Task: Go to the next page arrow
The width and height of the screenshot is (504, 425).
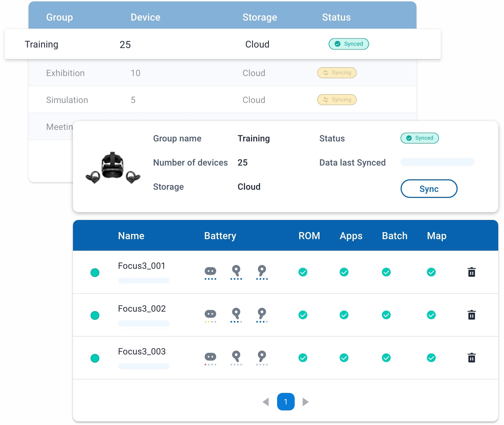Action: click(x=305, y=402)
